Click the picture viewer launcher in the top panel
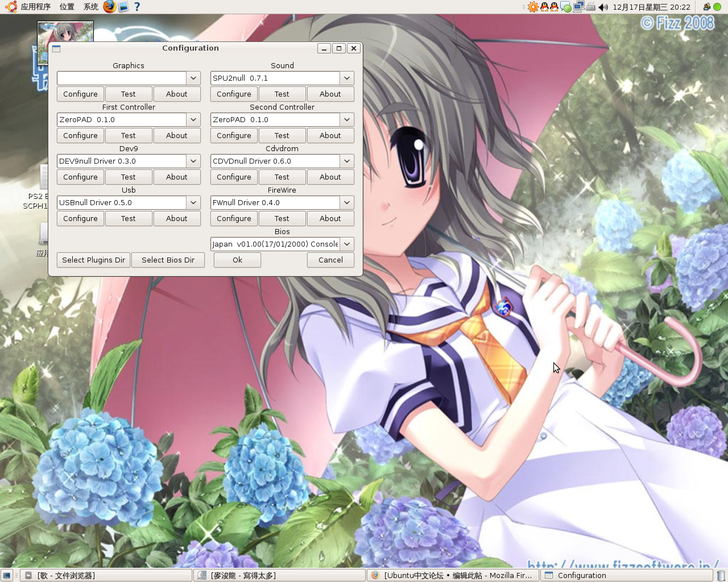Screen dimensions: 728x582 tap(123, 7)
